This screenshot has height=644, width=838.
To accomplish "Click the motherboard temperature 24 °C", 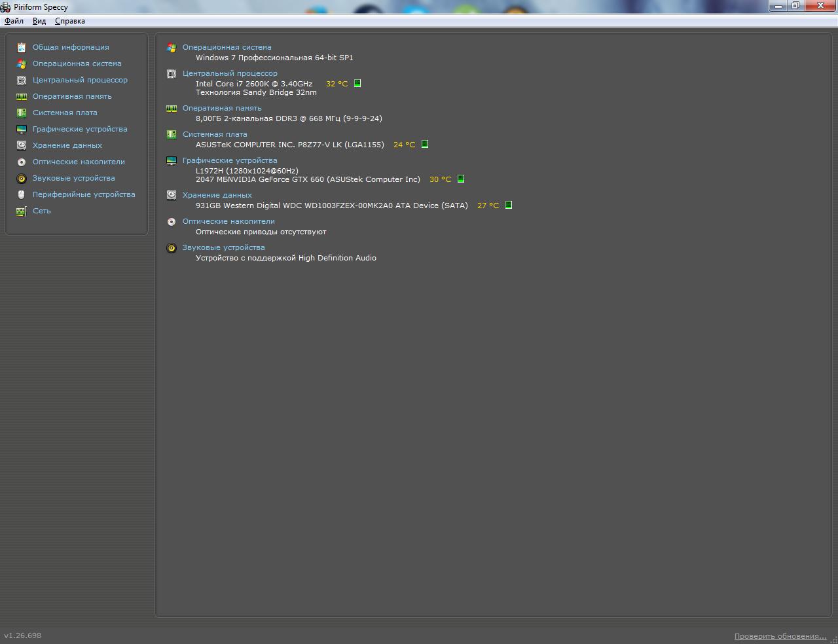I will [x=405, y=145].
